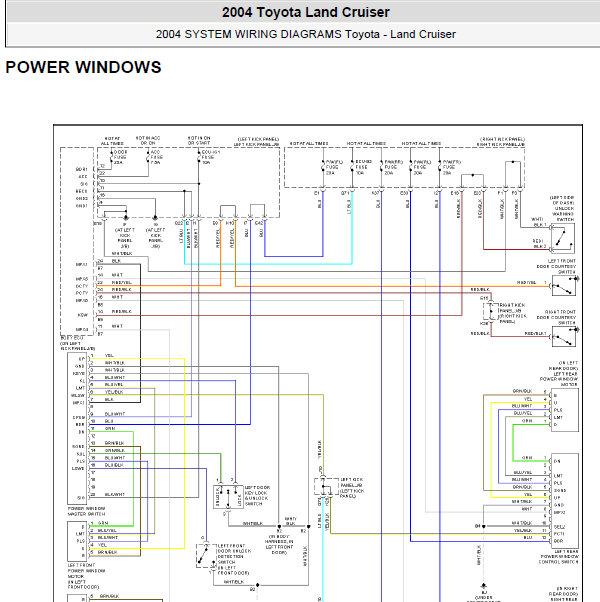Click the P/W(RL) FUSE symbol
Screen dimensions: 600x602
click(411, 167)
